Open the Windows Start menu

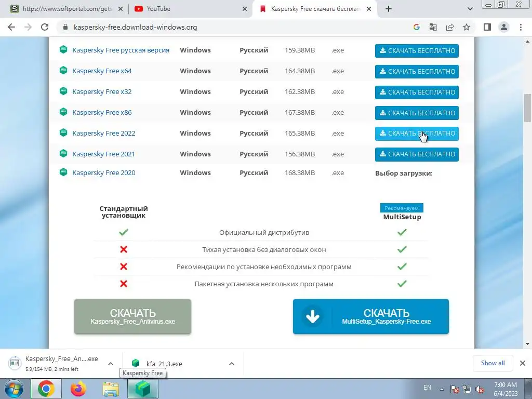point(14,389)
